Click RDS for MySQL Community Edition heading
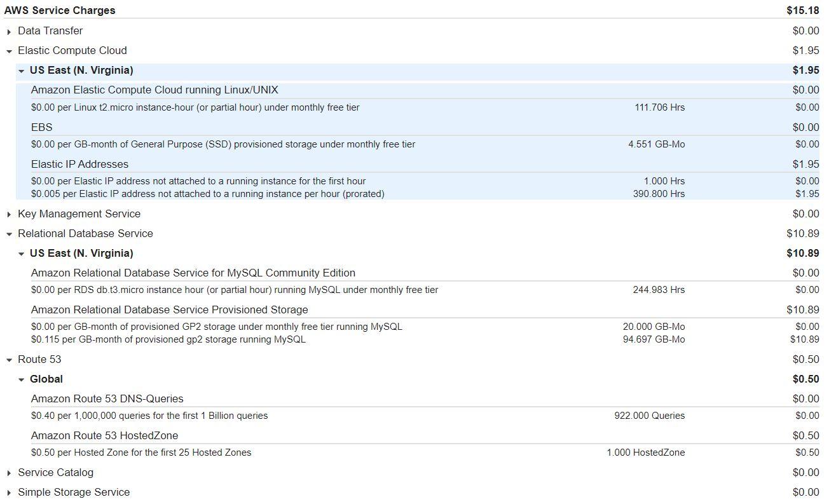The width and height of the screenshot is (836, 504). tap(193, 273)
